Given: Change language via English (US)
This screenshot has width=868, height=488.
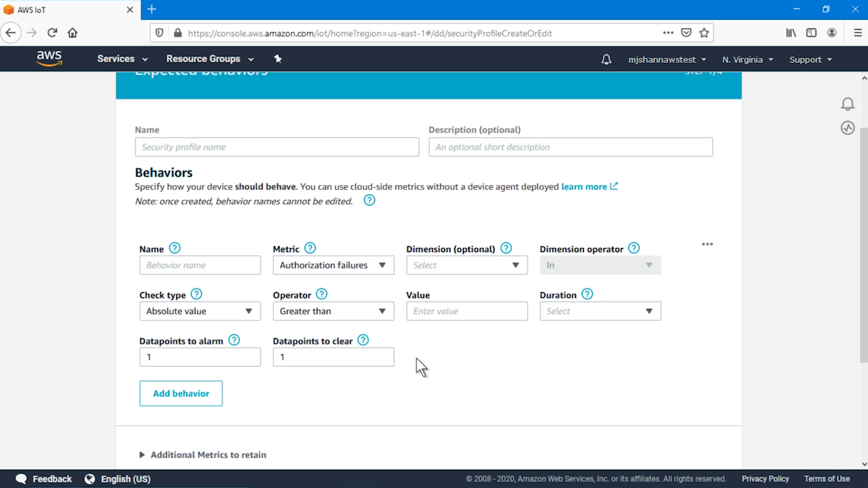Looking at the screenshot, I should click(x=117, y=479).
